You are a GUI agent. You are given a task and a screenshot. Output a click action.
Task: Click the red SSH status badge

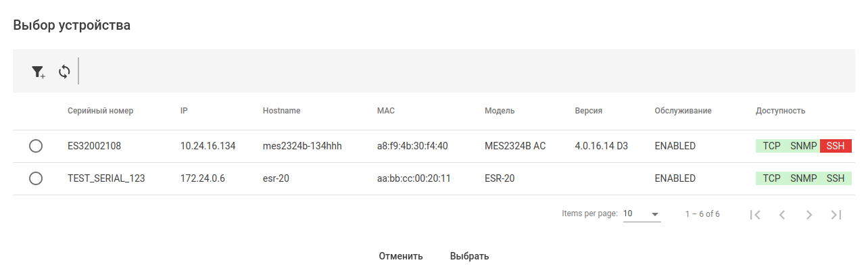point(836,146)
